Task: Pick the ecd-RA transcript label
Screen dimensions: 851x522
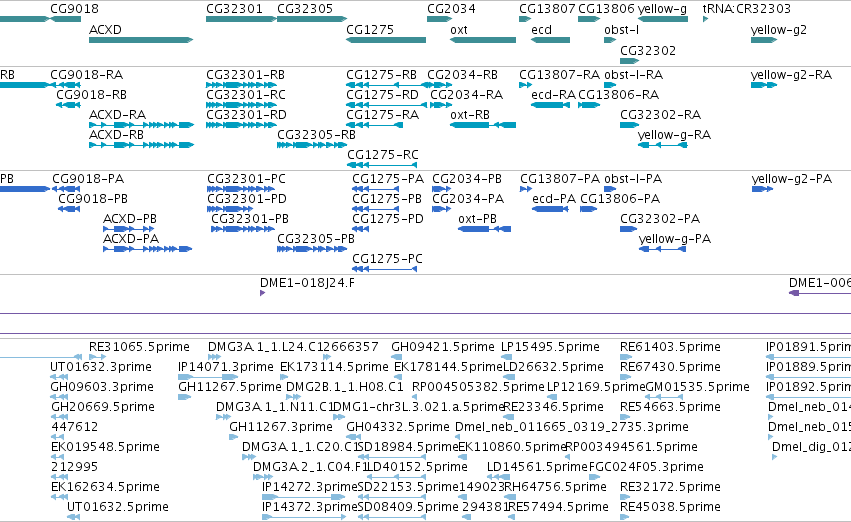Action: [553, 95]
